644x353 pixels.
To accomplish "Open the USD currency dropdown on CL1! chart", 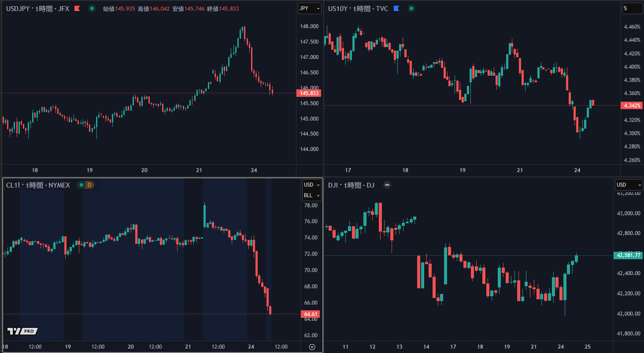I will pos(312,185).
